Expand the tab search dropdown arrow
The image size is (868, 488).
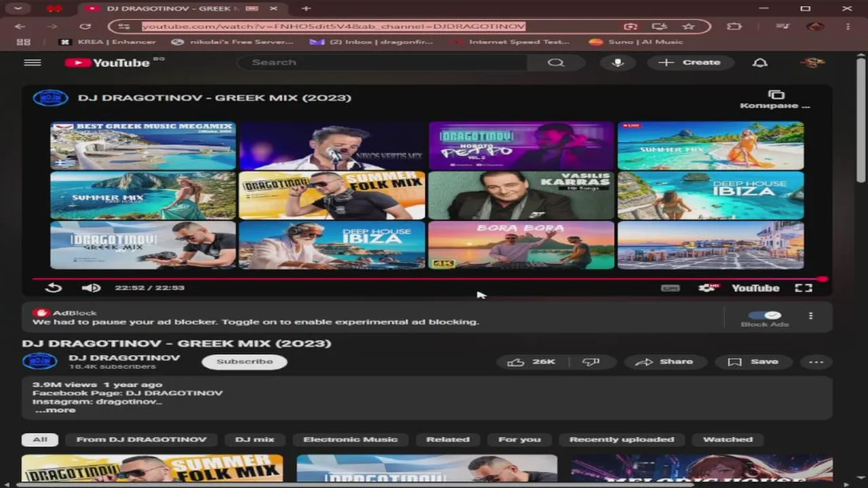(17, 8)
